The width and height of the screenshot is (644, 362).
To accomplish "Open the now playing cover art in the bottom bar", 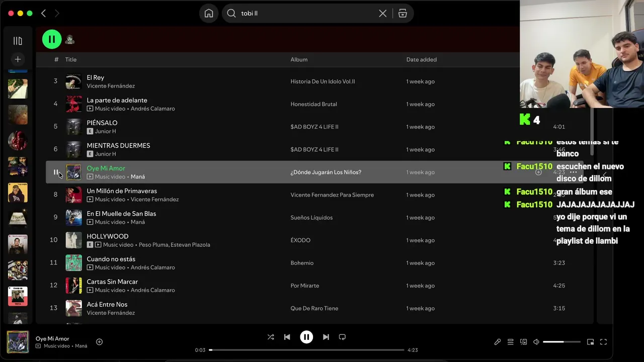I will [18, 342].
